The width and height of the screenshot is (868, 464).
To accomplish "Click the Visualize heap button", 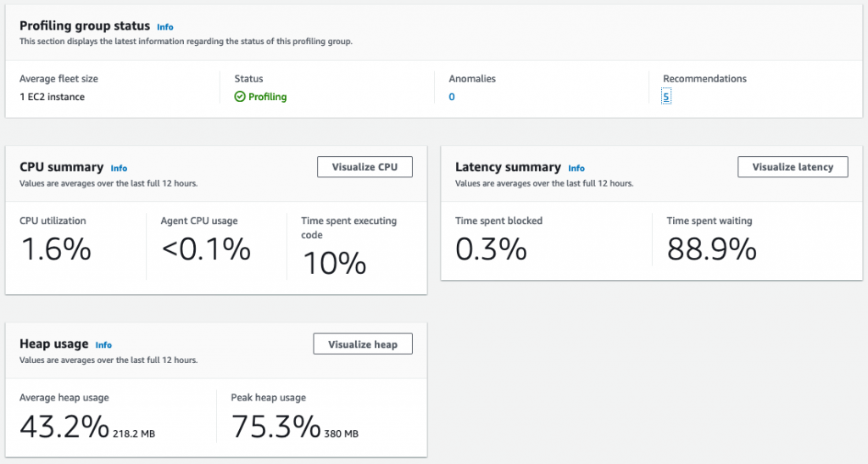I will (x=363, y=344).
